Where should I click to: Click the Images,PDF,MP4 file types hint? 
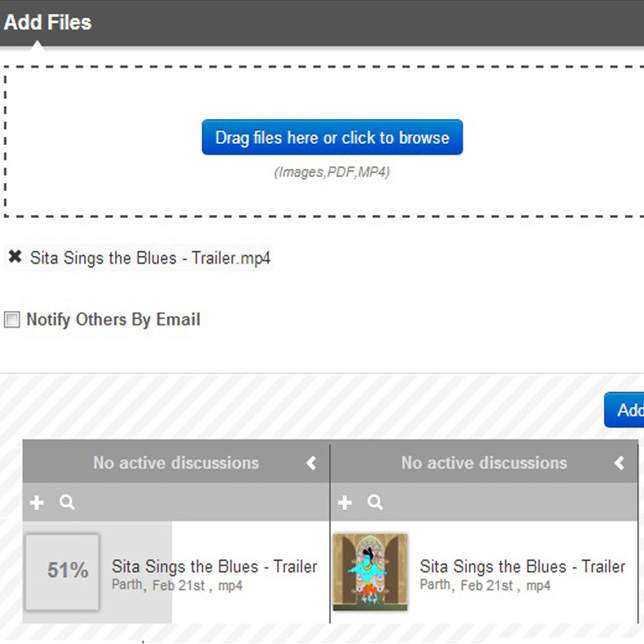pyautogui.click(x=331, y=172)
